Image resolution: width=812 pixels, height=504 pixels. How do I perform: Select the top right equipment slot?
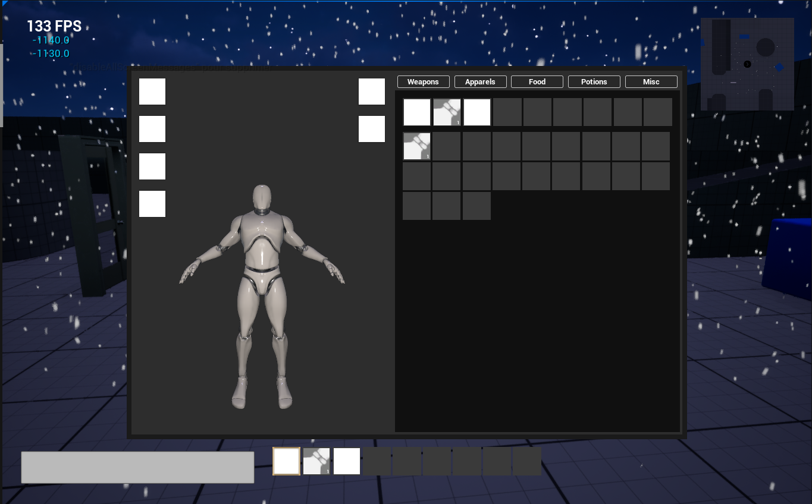click(x=372, y=92)
